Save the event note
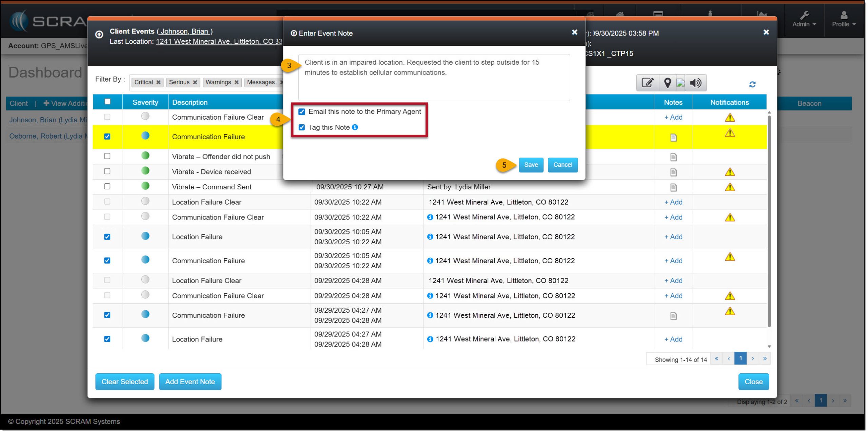868x433 pixels. coord(531,165)
